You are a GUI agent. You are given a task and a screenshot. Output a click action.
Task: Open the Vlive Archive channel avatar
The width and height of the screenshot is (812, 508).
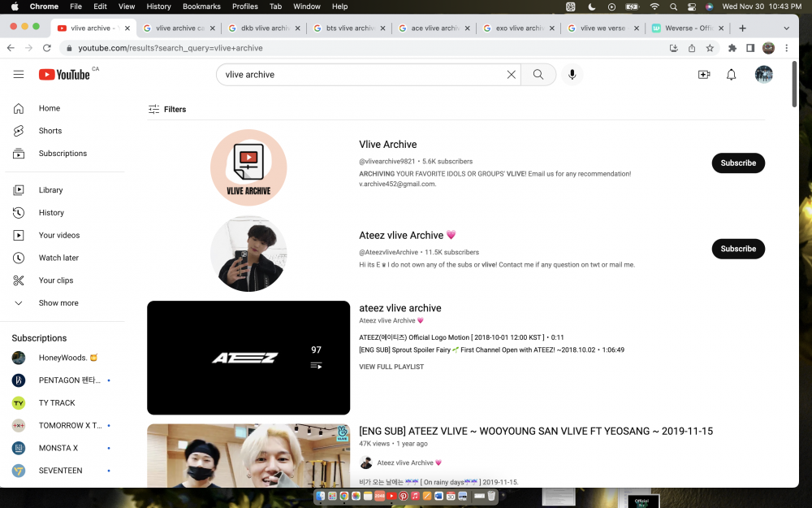click(x=248, y=167)
